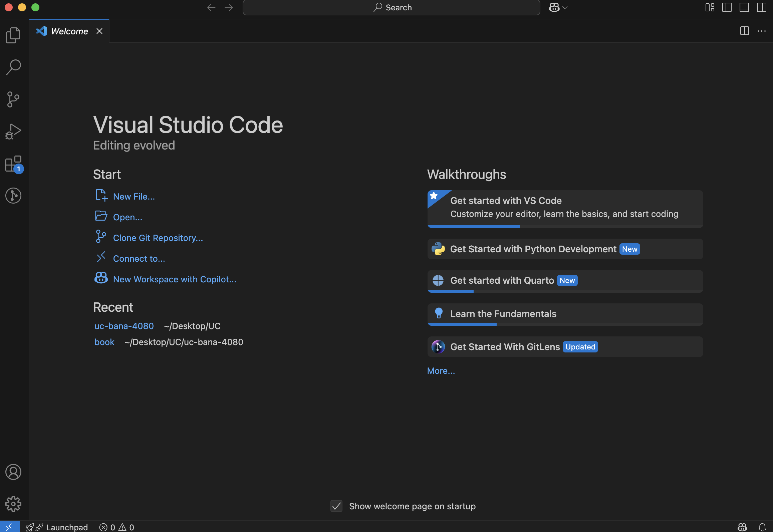Open recent folder book

coord(104,342)
